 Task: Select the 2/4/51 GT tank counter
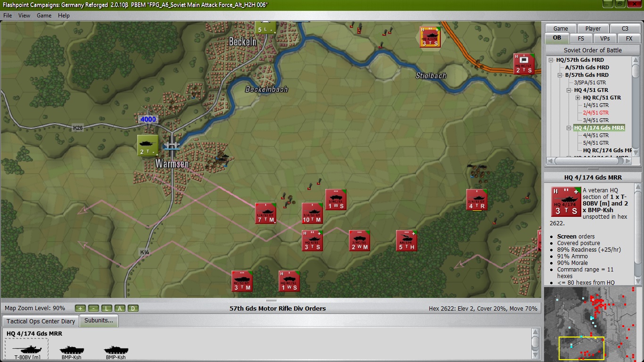pos(477,200)
